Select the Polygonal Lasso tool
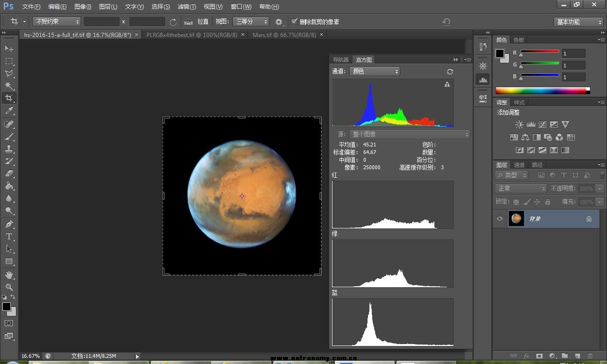This screenshot has height=364, width=607. click(x=9, y=73)
